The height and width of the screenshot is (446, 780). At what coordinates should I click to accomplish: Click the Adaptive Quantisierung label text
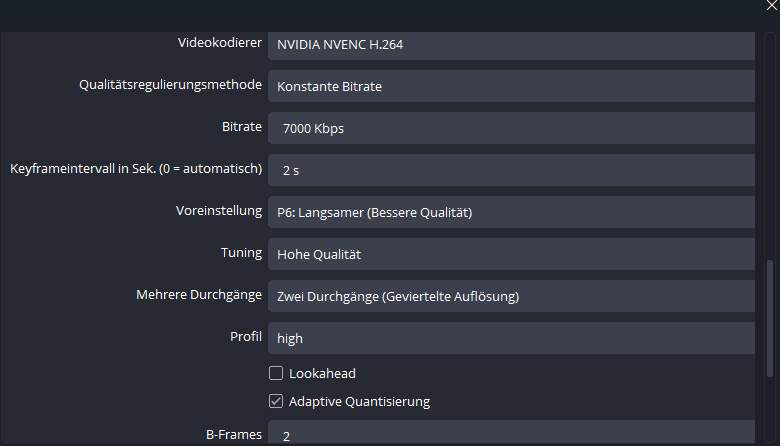[359, 402]
